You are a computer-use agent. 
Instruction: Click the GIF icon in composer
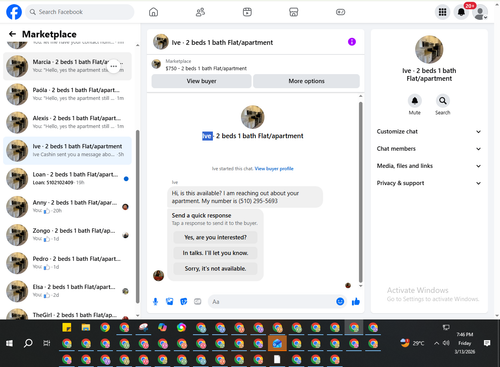198,302
